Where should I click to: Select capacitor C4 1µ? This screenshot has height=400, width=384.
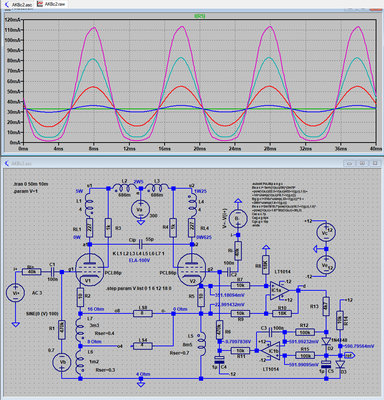click(x=220, y=359)
